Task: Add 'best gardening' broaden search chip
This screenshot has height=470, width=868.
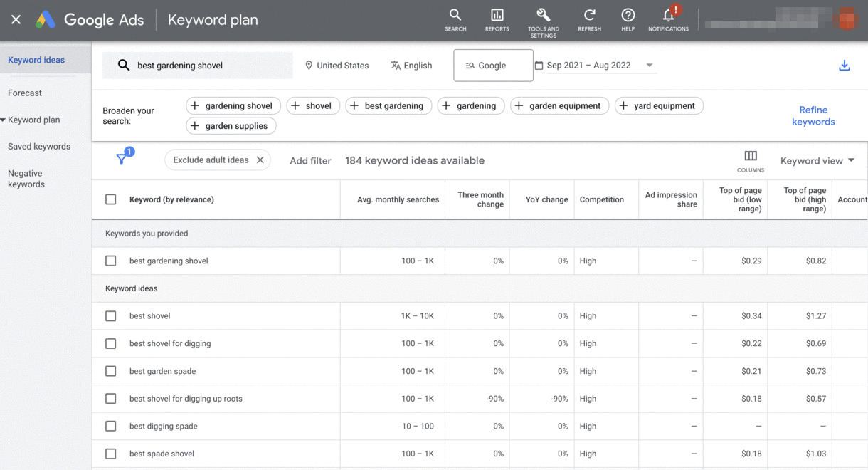Action: click(x=388, y=105)
